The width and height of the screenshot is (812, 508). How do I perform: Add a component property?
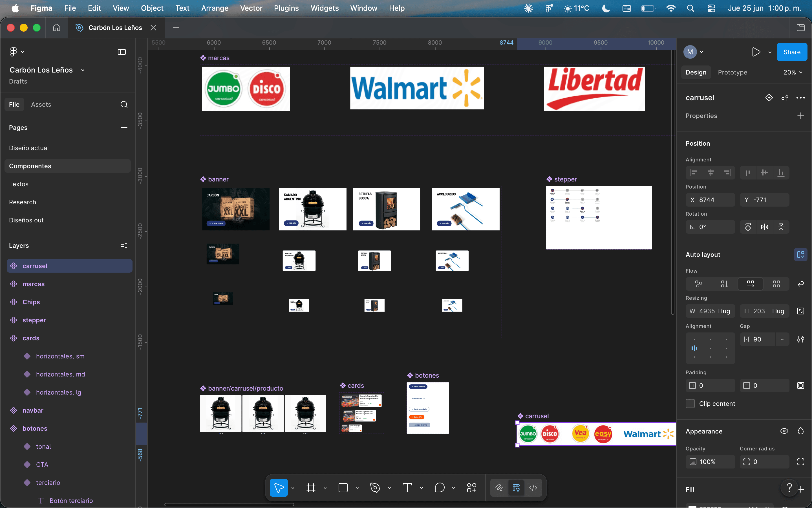[801, 116]
